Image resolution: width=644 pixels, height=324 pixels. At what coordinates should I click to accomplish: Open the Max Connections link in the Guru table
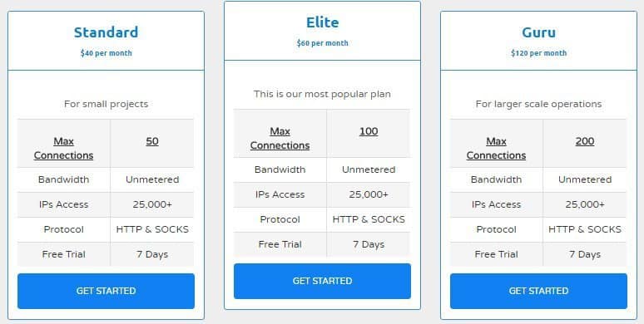point(496,148)
